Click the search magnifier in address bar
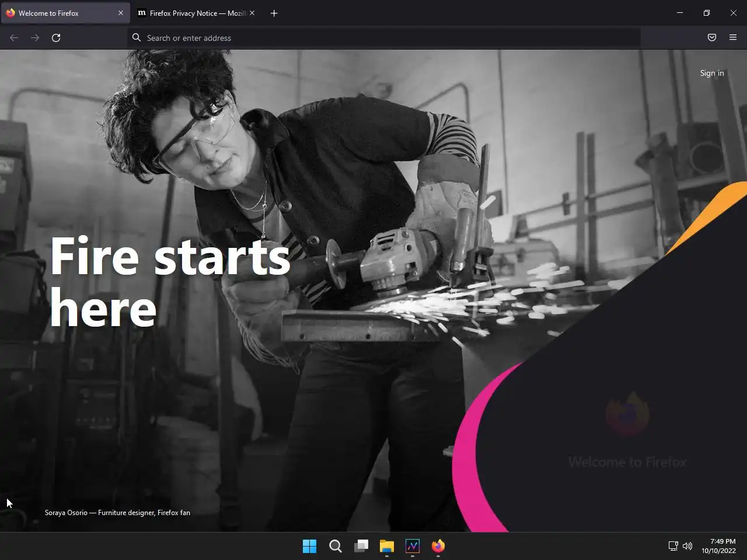Image resolution: width=747 pixels, height=560 pixels. click(137, 38)
